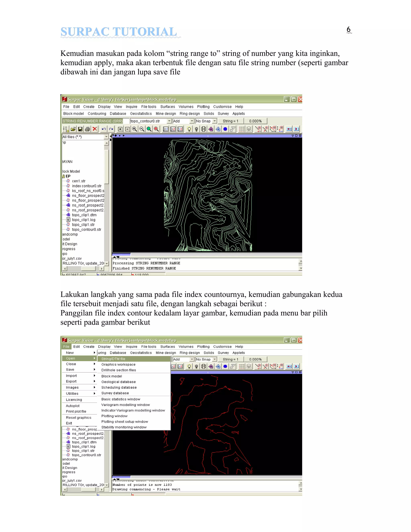Image resolution: width=411 pixels, height=532 pixels.
Task: Open index contour0.str in file tree
Action: pyautogui.click(x=86, y=186)
